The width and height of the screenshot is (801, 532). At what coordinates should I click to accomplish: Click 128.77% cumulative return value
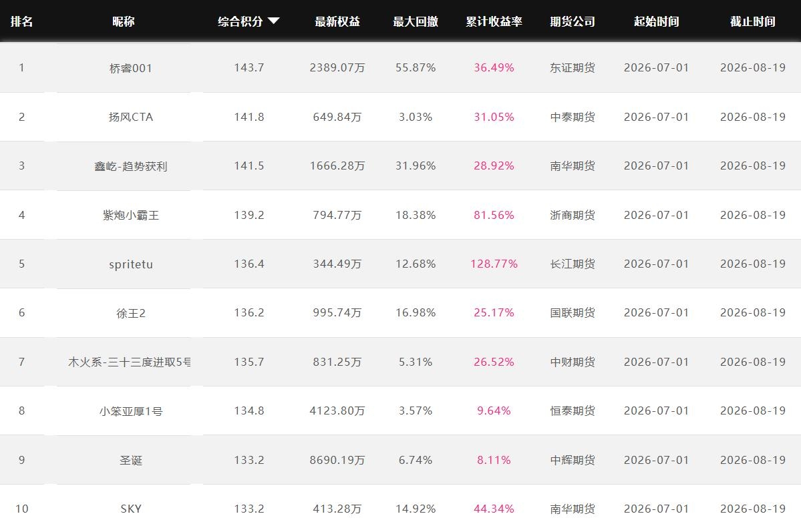pyautogui.click(x=494, y=264)
